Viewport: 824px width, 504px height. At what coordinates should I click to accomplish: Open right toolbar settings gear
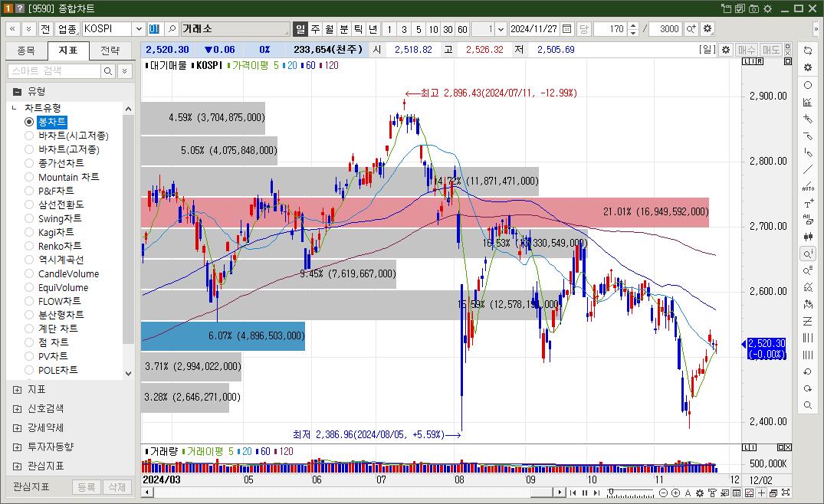(808, 67)
